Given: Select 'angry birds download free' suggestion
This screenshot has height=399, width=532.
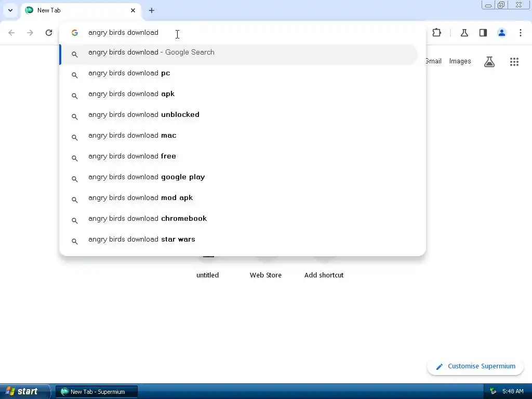Looking at the screenshot, I should click(x=238, y=158).
